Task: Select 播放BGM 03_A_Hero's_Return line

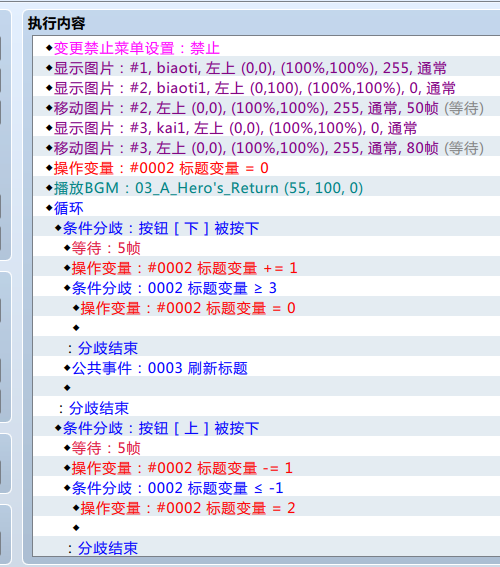Action: tap(266, 188)
